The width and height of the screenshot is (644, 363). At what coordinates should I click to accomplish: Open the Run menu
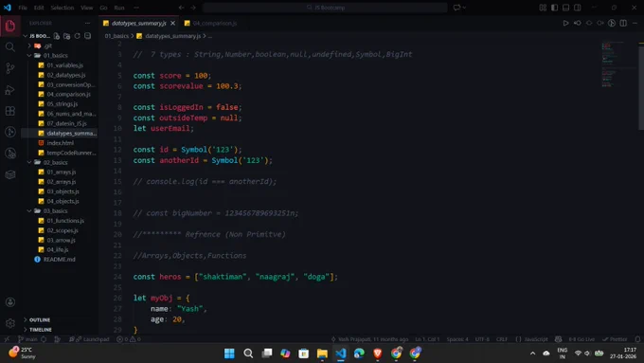point(119,8)
